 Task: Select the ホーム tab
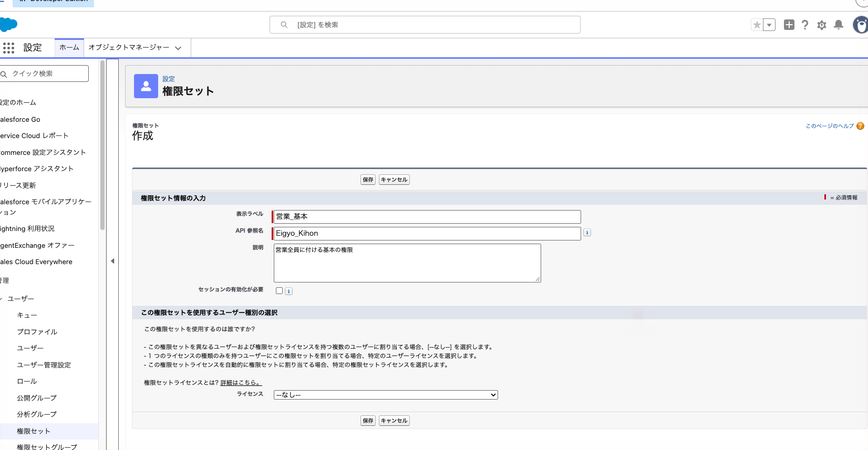(69, 48)
